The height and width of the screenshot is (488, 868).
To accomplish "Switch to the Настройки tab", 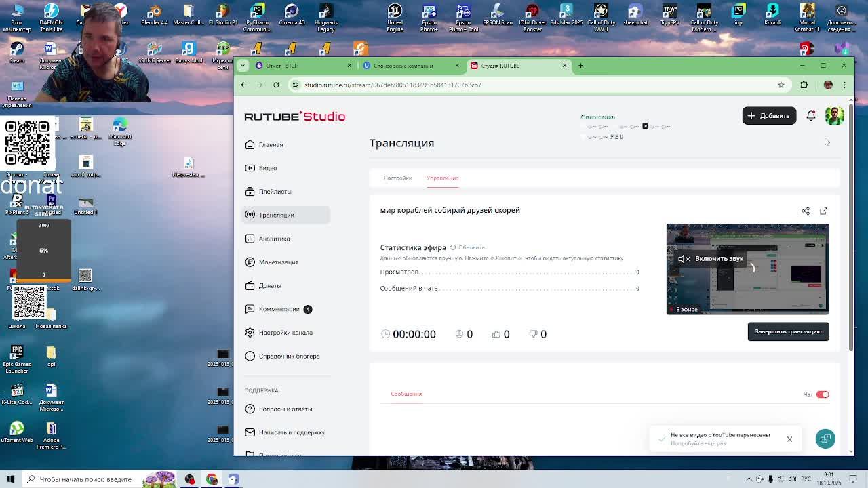I will click(x=397, y=178).
